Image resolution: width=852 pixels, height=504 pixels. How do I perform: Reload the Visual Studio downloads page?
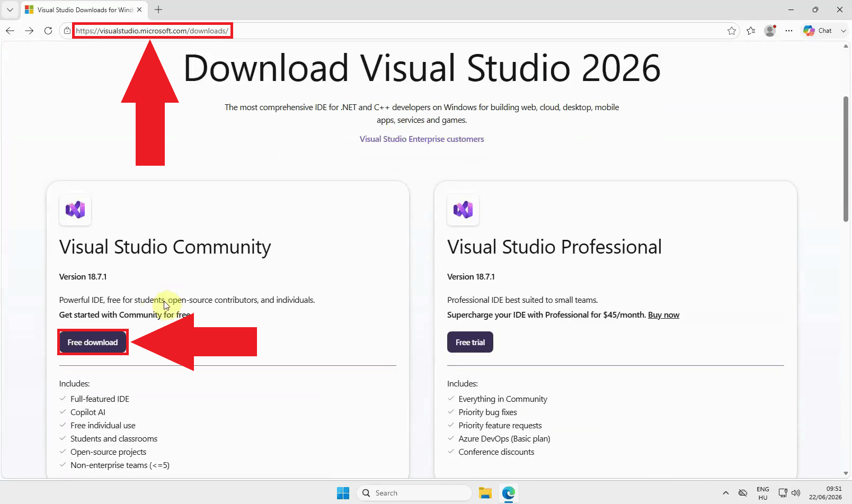pos(48,31)
